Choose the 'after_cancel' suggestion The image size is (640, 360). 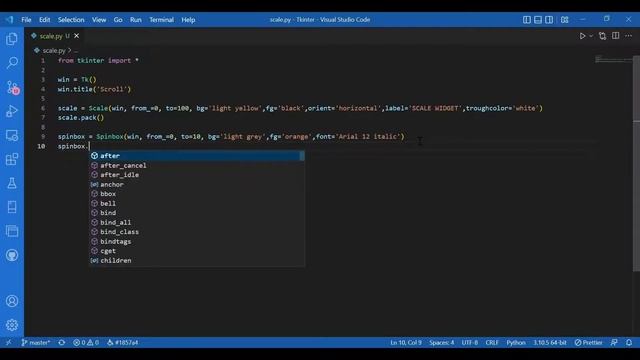coord(197,165)
